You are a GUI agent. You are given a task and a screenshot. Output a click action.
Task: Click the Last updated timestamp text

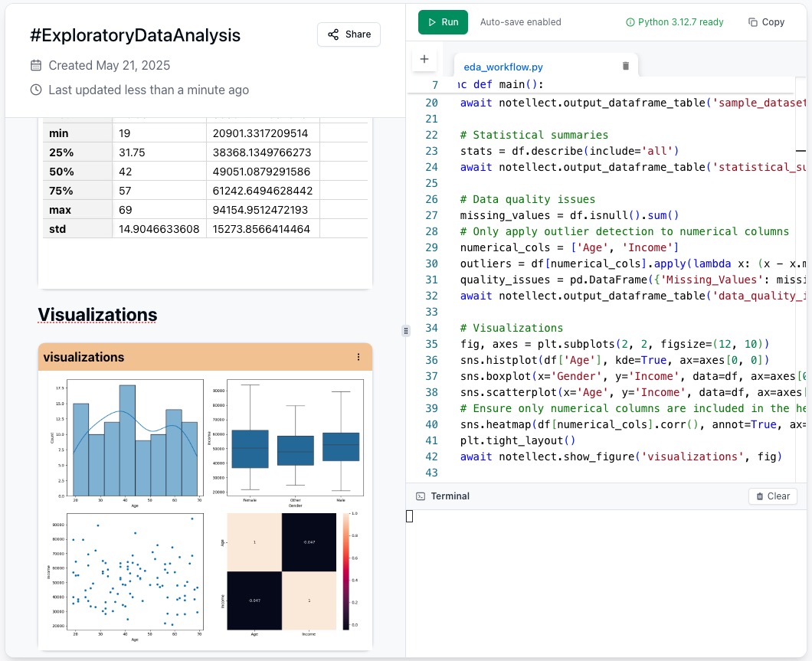click(149, 90)
